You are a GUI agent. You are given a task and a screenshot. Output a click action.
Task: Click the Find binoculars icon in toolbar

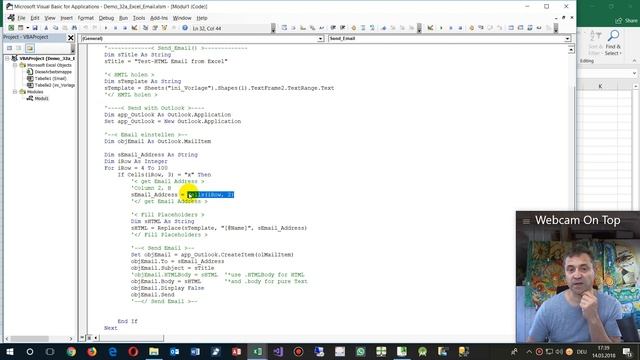coord(74,28)
